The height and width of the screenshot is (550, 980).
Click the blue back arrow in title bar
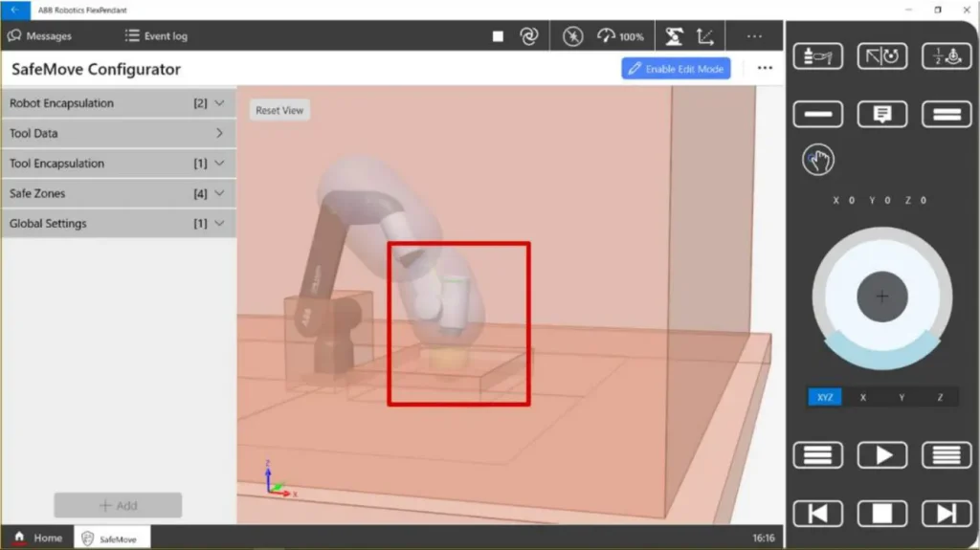click(15, 10)
